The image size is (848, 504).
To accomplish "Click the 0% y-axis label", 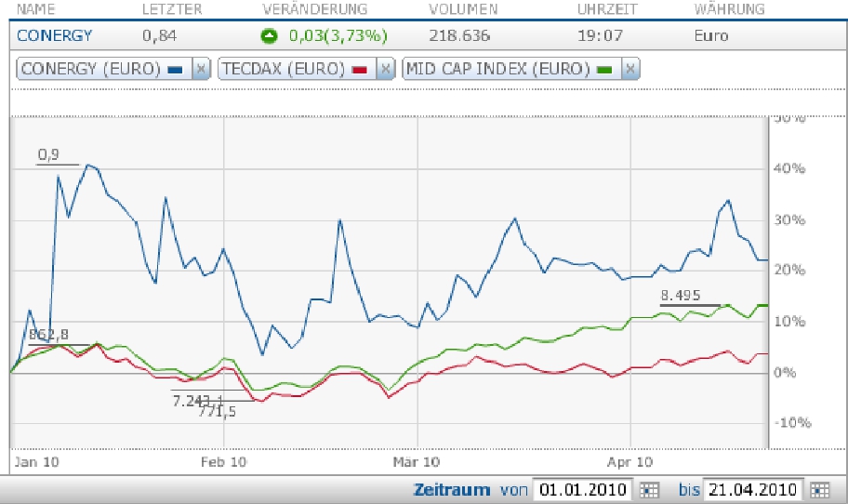I will 785,373.
